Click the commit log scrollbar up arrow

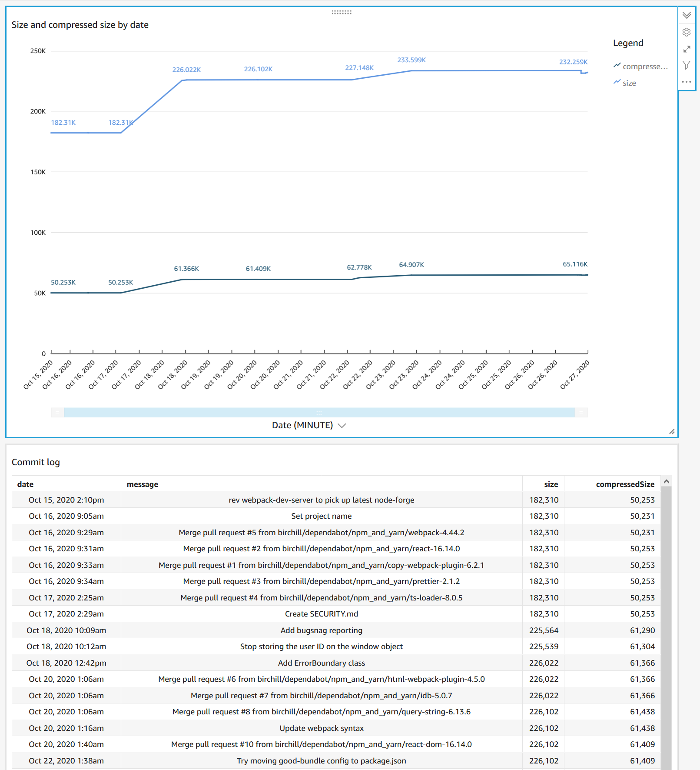pos(667,481)
